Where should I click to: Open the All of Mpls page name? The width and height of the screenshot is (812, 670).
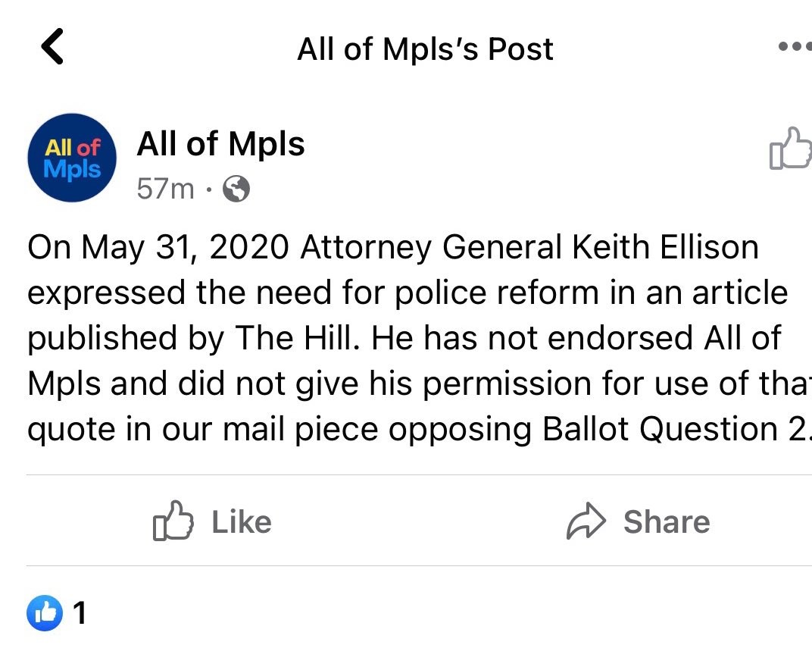point(220,144)
